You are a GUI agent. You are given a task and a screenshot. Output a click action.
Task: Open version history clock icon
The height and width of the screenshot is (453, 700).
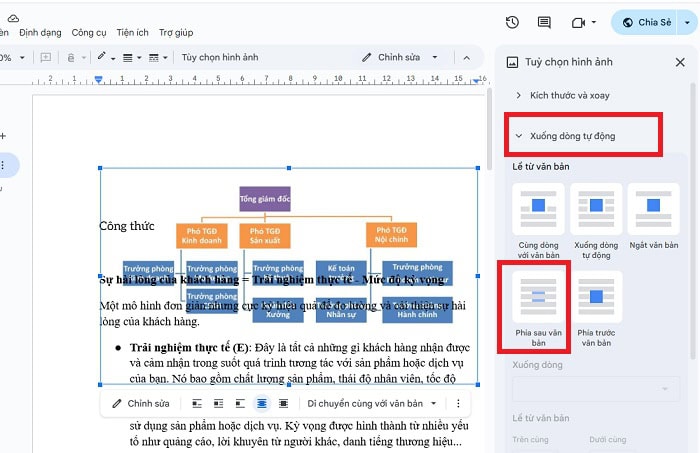point(512,22)
